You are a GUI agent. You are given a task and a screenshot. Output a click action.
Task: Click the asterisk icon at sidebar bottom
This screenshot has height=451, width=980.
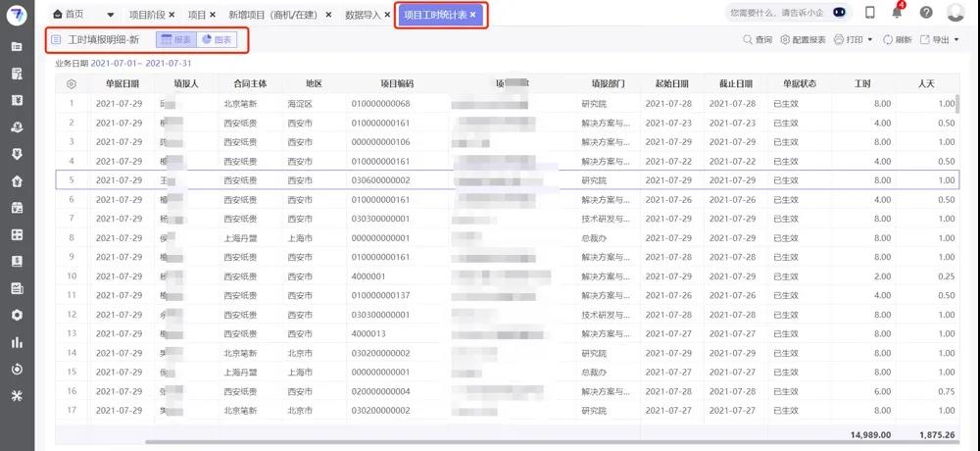[17, 396]
